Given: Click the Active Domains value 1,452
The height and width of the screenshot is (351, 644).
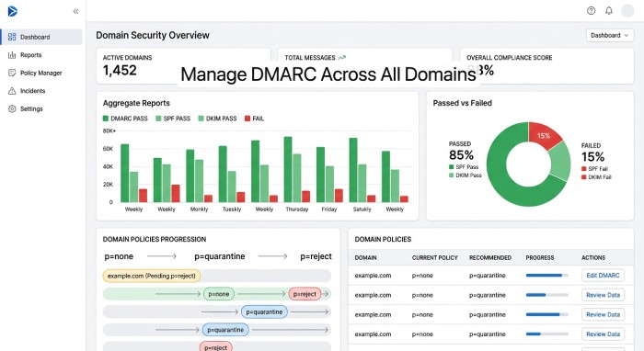Looking at the screenshot, I should 120,71.
